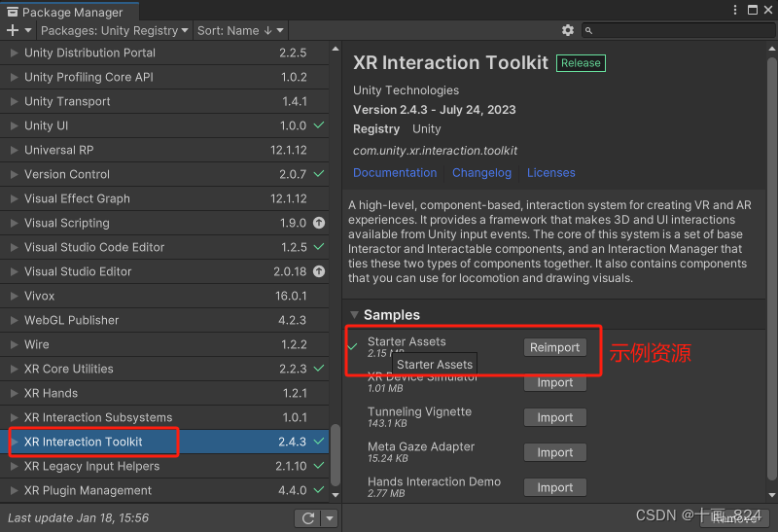Select the XR Plugin Management package
778x532 pixels.
pyautogui.click(x=164, y=490)
